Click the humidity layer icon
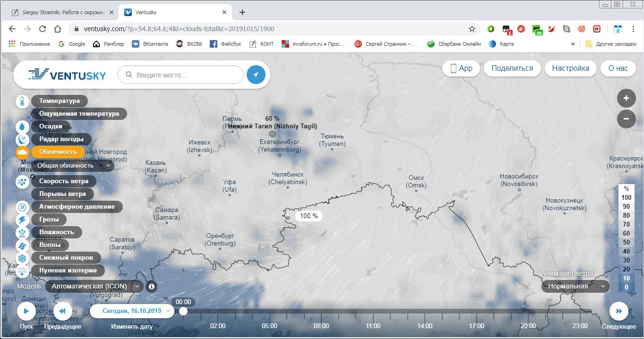Screen dimensions: 644x339 22,233
